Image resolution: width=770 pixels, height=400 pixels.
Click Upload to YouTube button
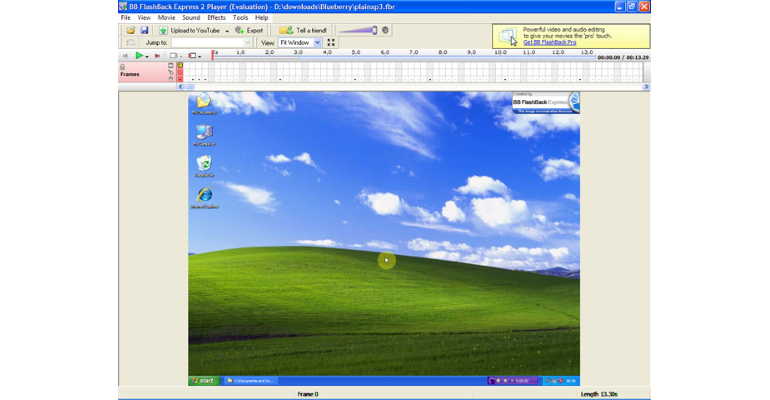tap(190, 30)
